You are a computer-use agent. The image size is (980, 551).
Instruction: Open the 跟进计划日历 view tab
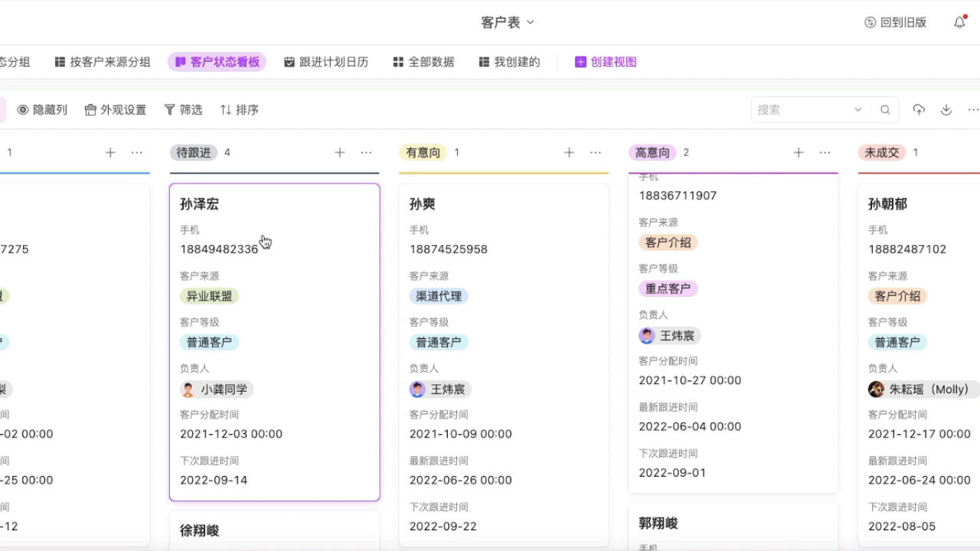326,62
